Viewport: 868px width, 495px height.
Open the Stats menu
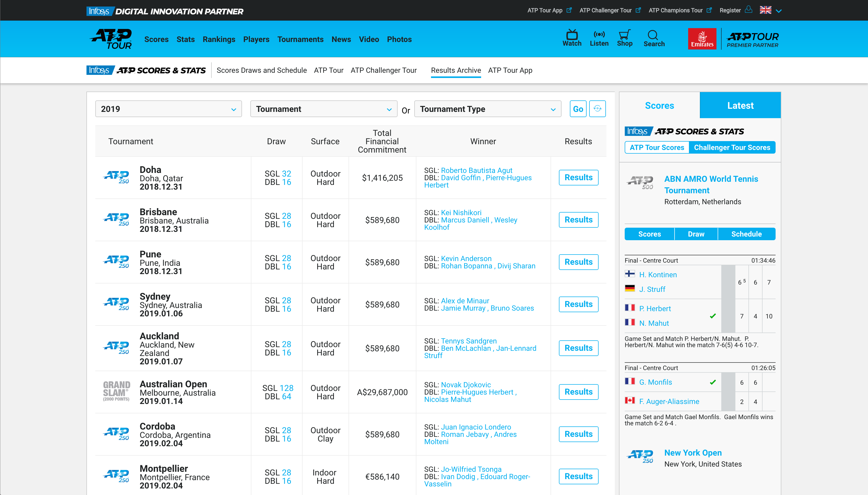[x=185, y=39]
